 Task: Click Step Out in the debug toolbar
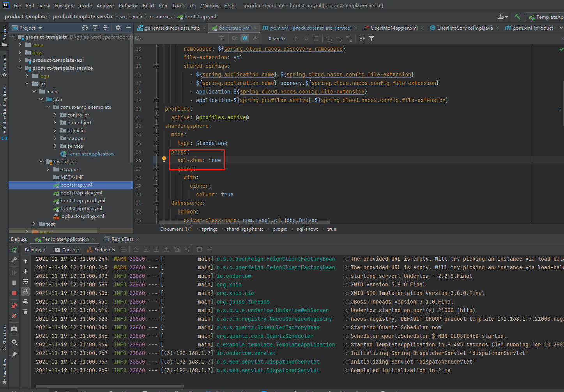click(166, 250)
